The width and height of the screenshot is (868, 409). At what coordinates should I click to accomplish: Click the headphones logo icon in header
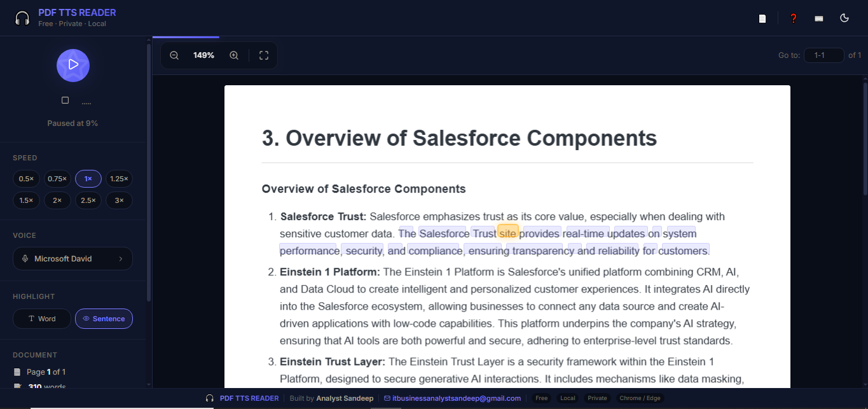click(x=22, y=18)
